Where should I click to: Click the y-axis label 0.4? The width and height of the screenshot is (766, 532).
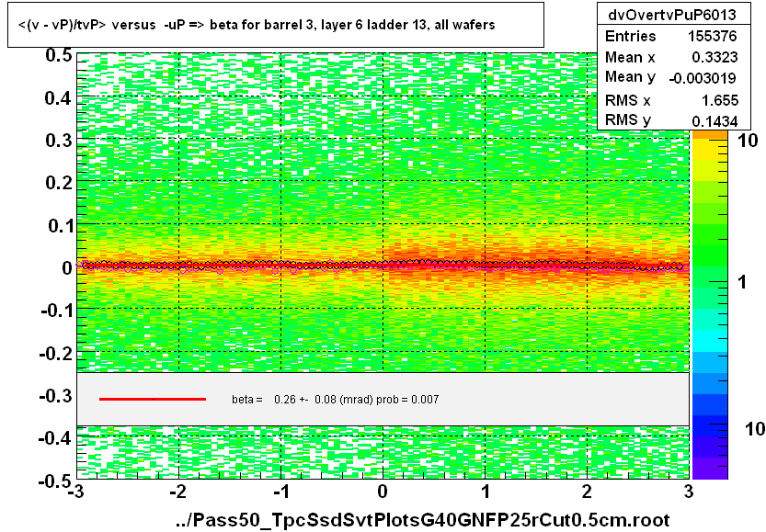(x=59, y=98)
